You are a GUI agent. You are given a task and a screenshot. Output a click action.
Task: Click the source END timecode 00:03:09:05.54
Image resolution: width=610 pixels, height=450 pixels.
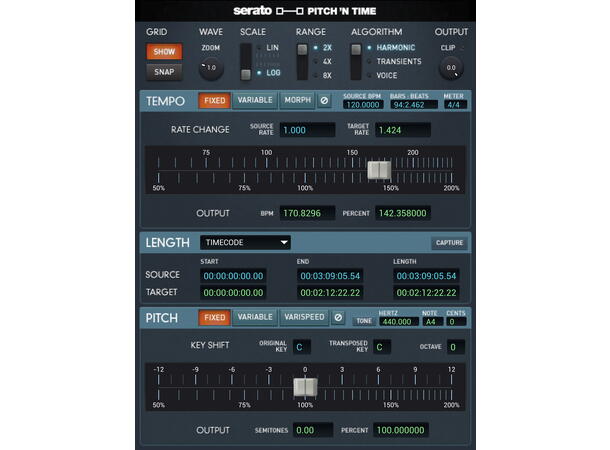click(x=330, y=276)
